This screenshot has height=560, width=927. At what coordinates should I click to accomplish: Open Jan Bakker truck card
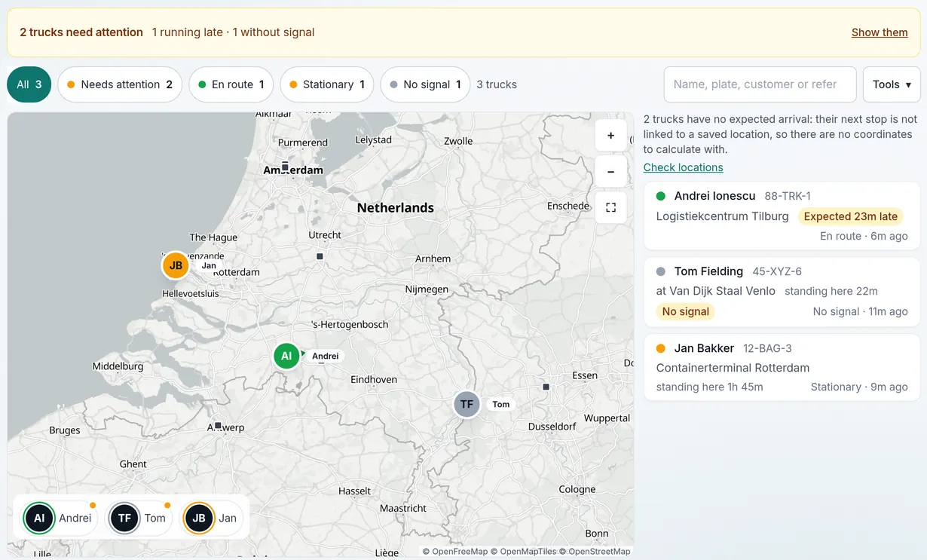click(782, 367)
